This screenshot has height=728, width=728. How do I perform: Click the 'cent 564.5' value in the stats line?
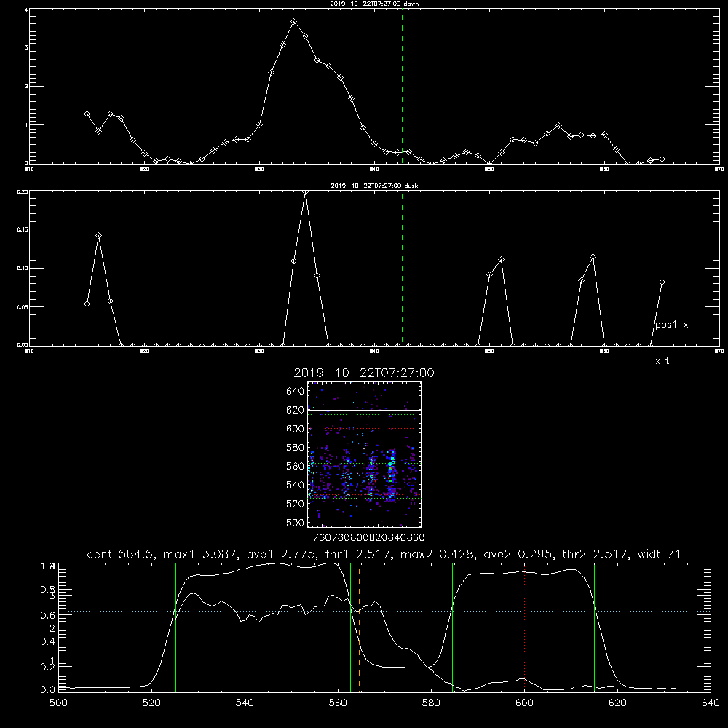coord(122,554)
